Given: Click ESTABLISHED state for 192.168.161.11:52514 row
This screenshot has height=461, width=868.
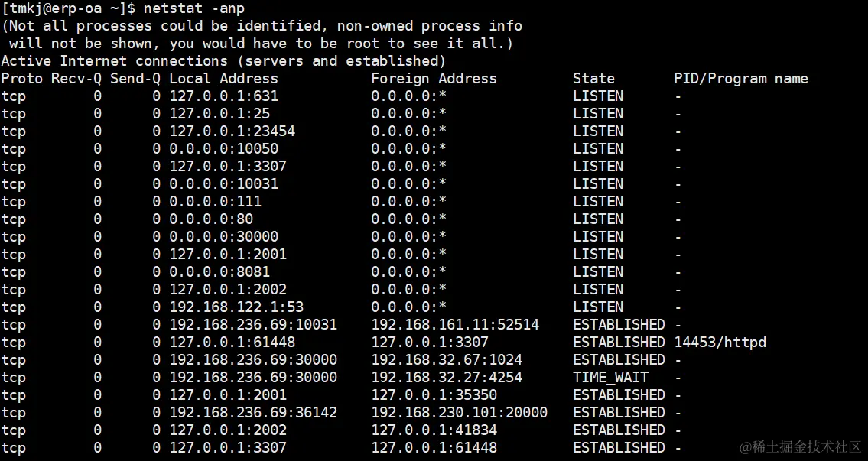Looking at the screenshot, I should tap(619, 324).
